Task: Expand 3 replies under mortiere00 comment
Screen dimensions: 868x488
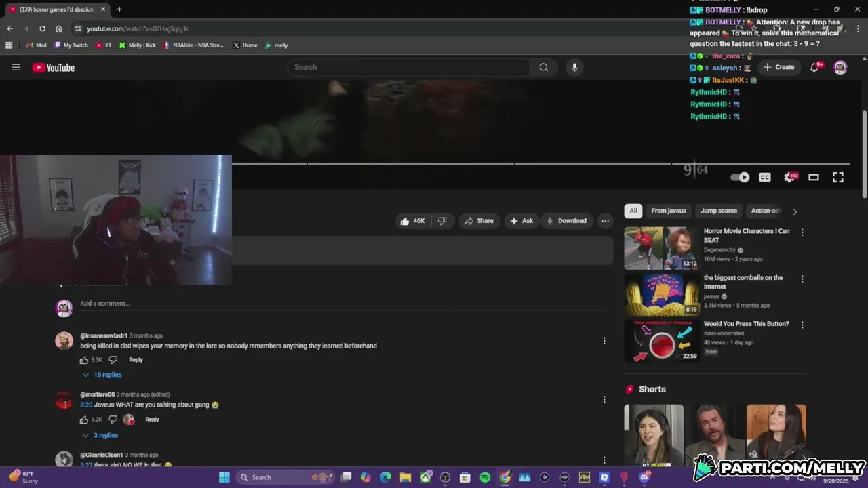Action: [100, 435]
